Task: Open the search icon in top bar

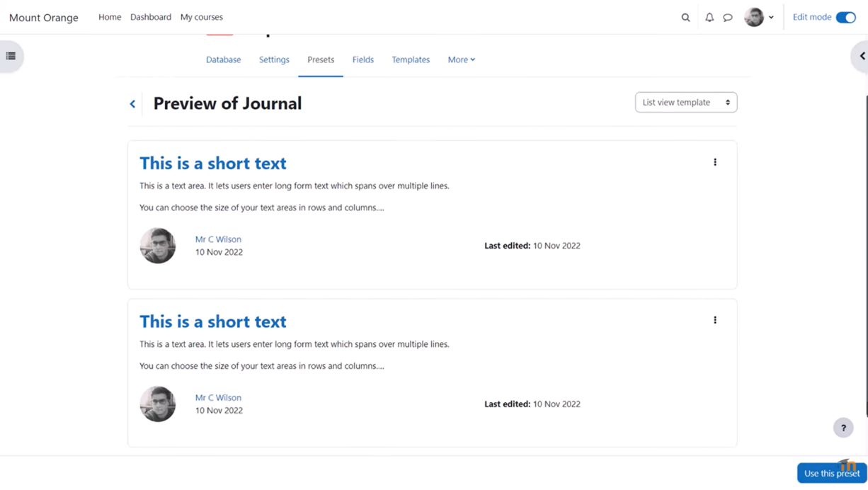Action: coord(685,18)
